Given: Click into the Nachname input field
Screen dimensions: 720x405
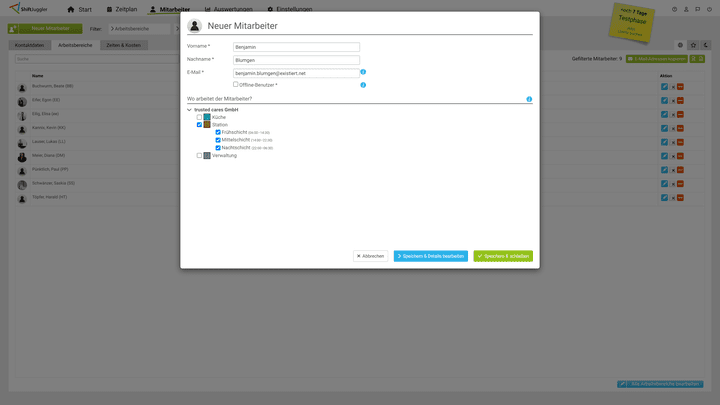Looking at the screenshot, I should point(295,60).
